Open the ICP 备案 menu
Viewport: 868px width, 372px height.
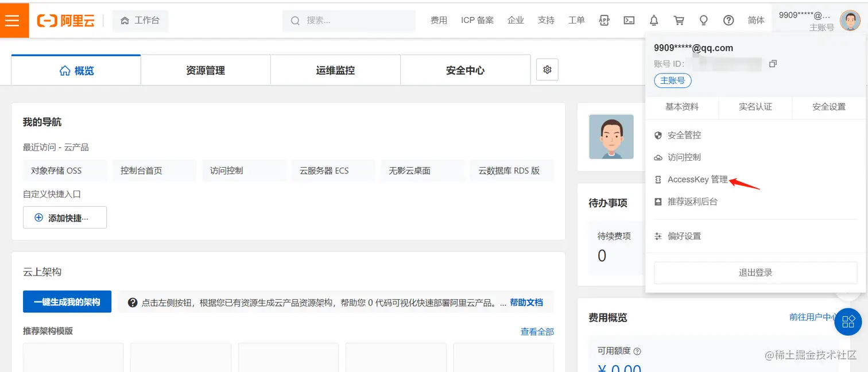pyautogui.click(x=477, y=20)
